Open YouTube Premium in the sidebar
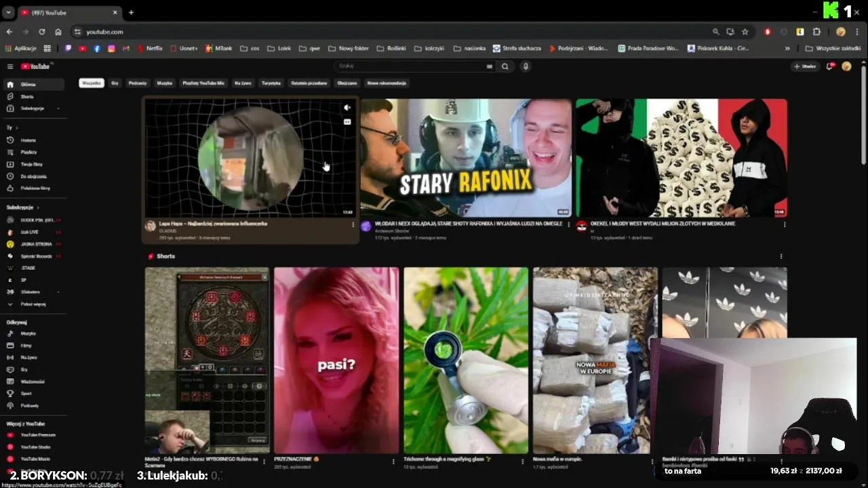868x488 pixels. (34, 435)
